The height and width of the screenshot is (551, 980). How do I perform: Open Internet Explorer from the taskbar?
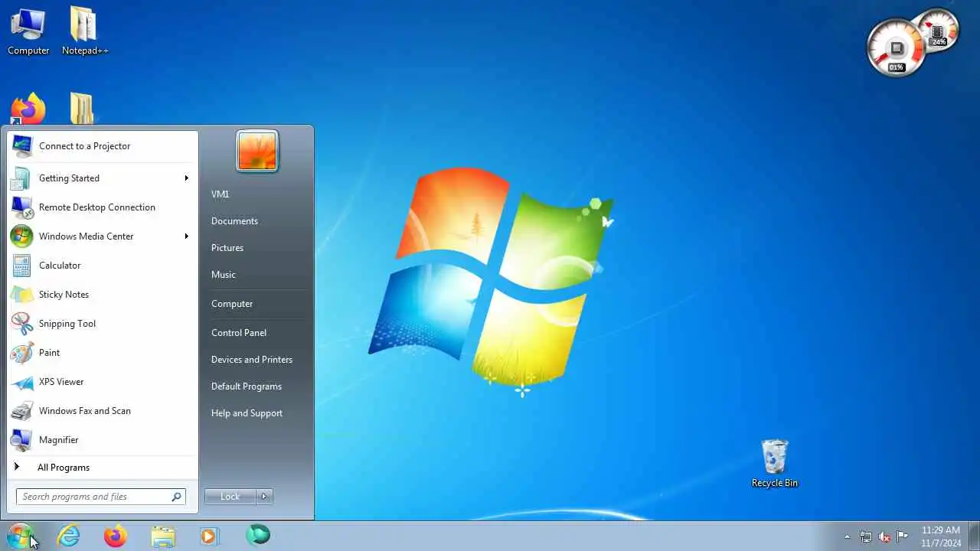(x=69, y=536)
